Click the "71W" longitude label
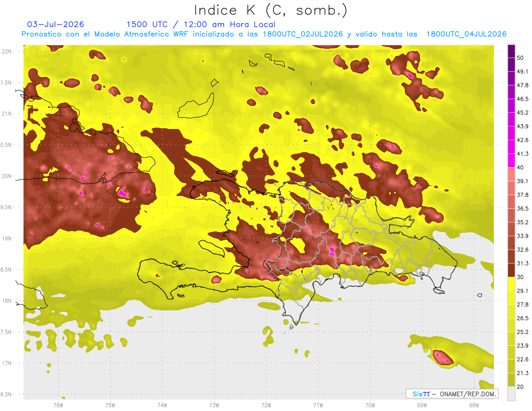 (x=318, y=405)
